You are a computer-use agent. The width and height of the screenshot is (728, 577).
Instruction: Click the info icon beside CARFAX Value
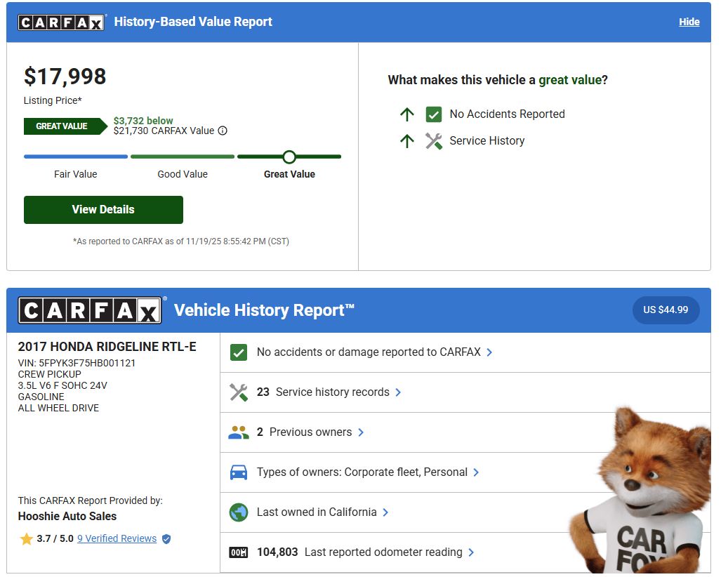223,131
